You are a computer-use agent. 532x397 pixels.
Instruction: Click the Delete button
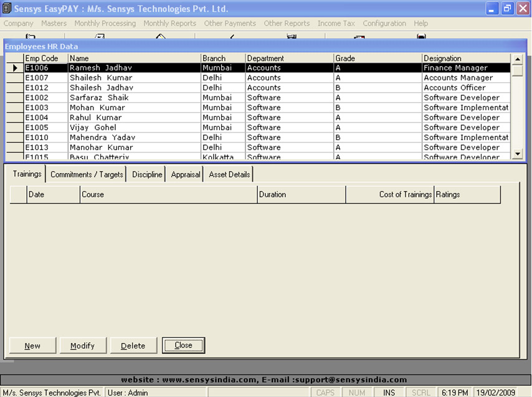[x=133, y=345]
